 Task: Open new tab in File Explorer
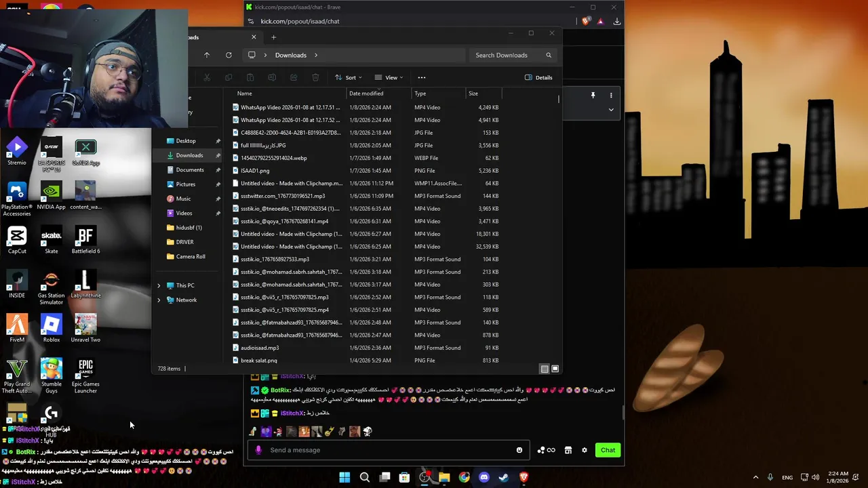tap(274, 37)
